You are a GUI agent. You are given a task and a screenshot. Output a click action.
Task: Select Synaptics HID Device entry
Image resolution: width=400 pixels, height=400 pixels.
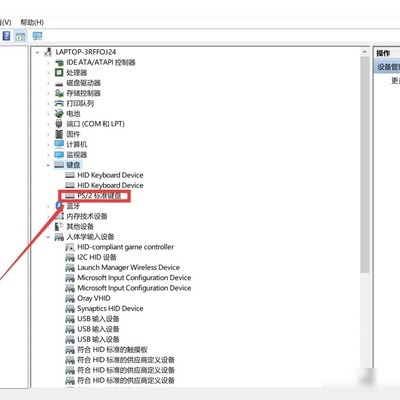point(110,308)
